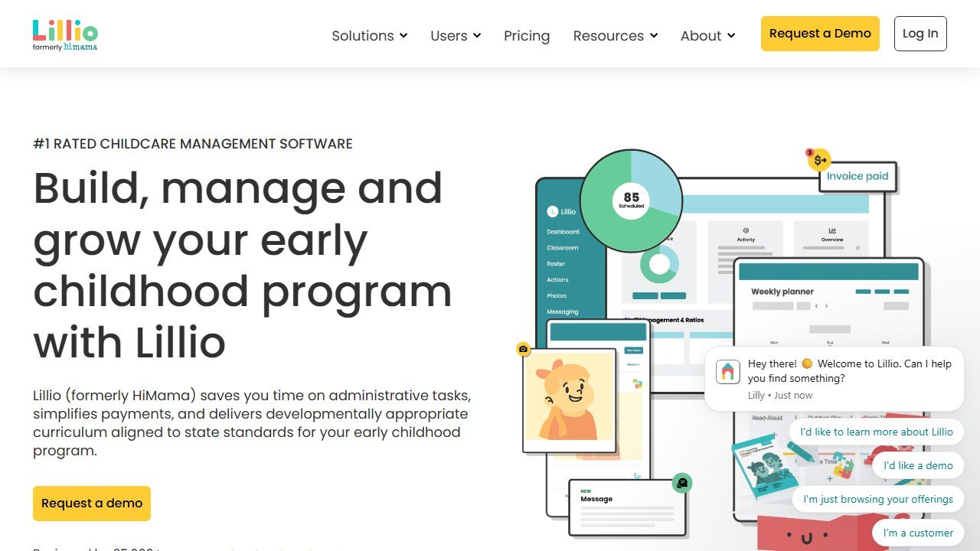Click the Solutions chevron arrow
Screen dimensions: 980x551
(403, 36)
